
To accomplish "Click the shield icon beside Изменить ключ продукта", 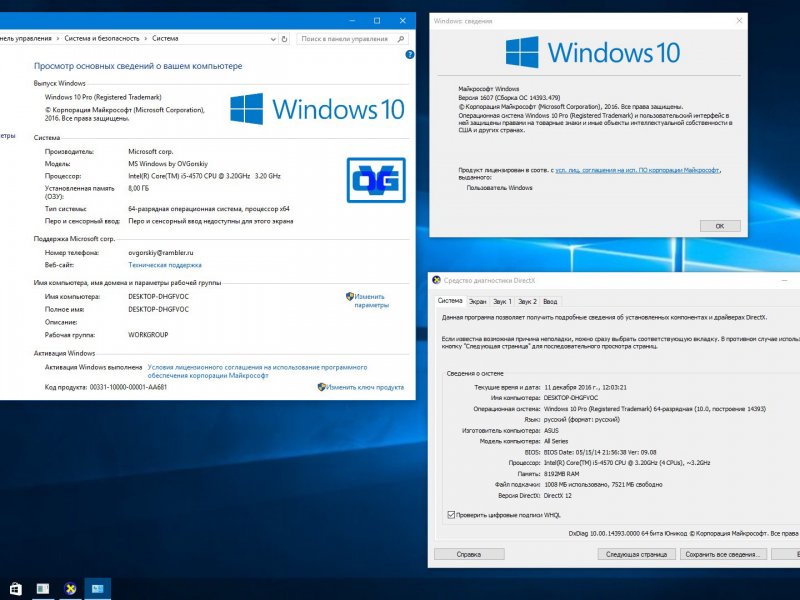I will (321, 387).
